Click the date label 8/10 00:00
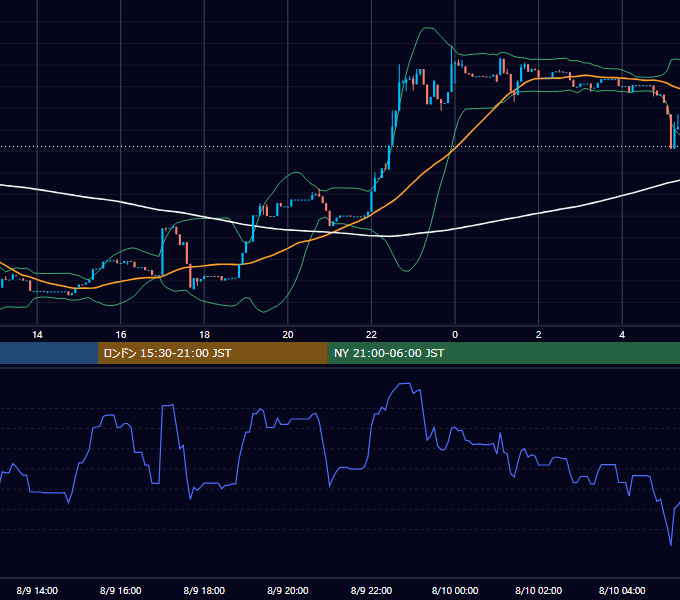680x600 pixels. tap(455, 590)
